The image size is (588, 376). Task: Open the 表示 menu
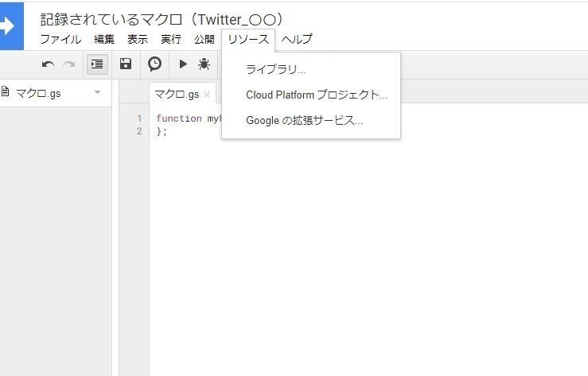pos(138,39)
